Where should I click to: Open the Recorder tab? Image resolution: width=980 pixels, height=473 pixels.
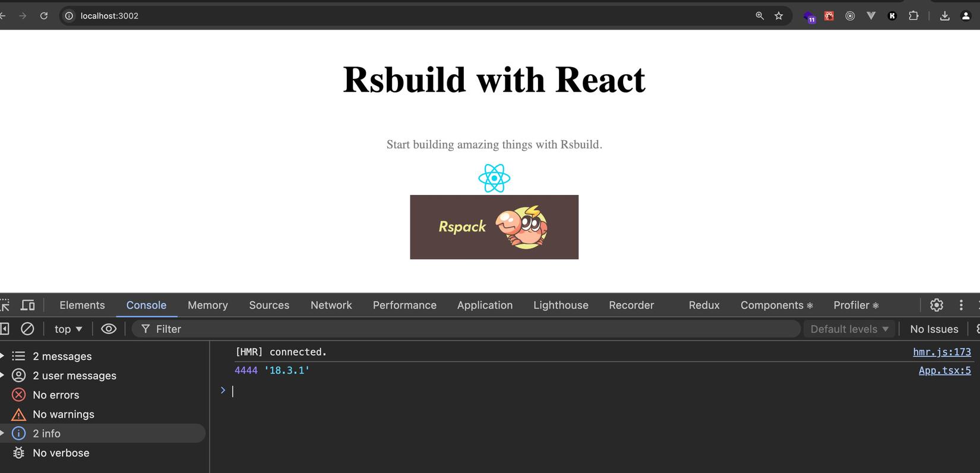coord(631,305)
